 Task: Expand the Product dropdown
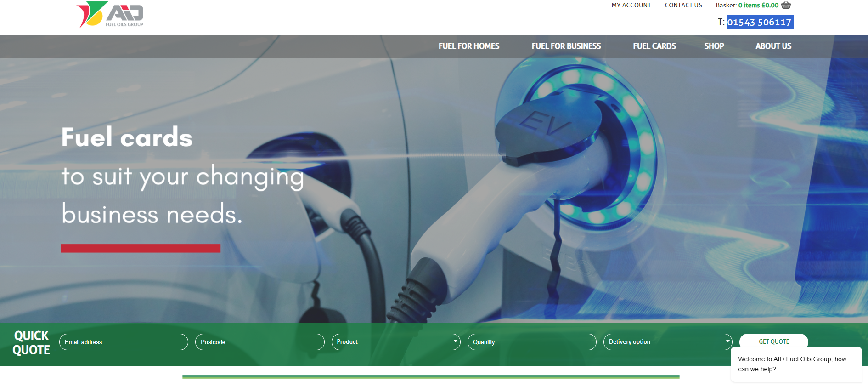pyautogui.click(x=395, y=342)
